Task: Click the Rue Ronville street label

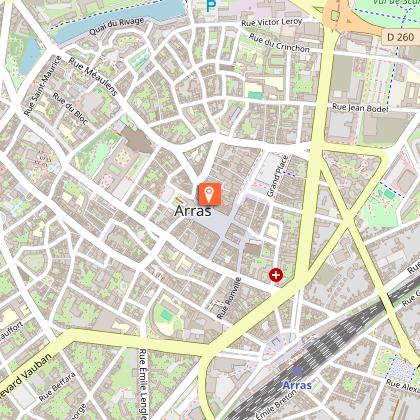Action: [x=229, y=298]
